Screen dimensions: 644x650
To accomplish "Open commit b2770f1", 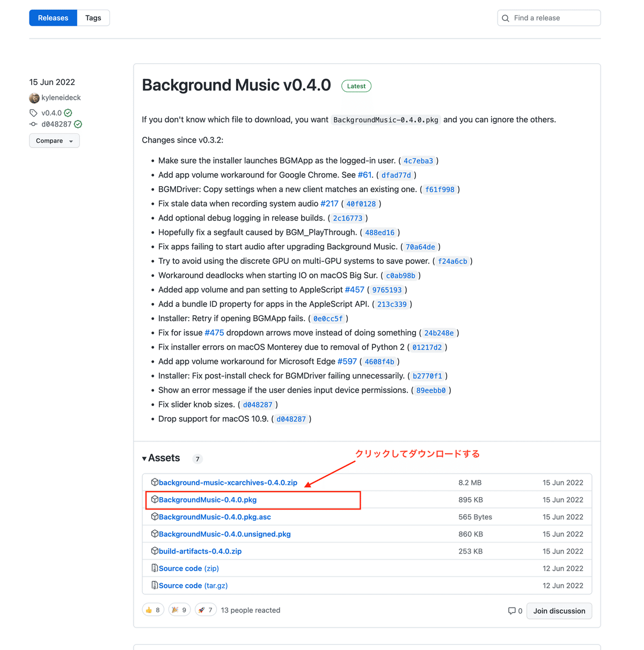I will coord(428,376).
